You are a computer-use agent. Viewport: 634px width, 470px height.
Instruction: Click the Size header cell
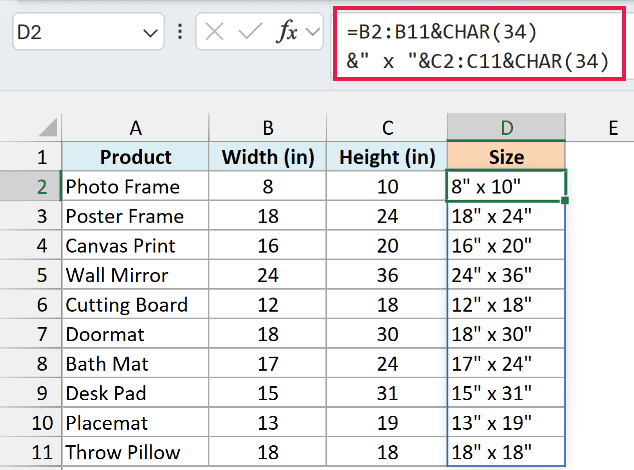pos(506,157)
